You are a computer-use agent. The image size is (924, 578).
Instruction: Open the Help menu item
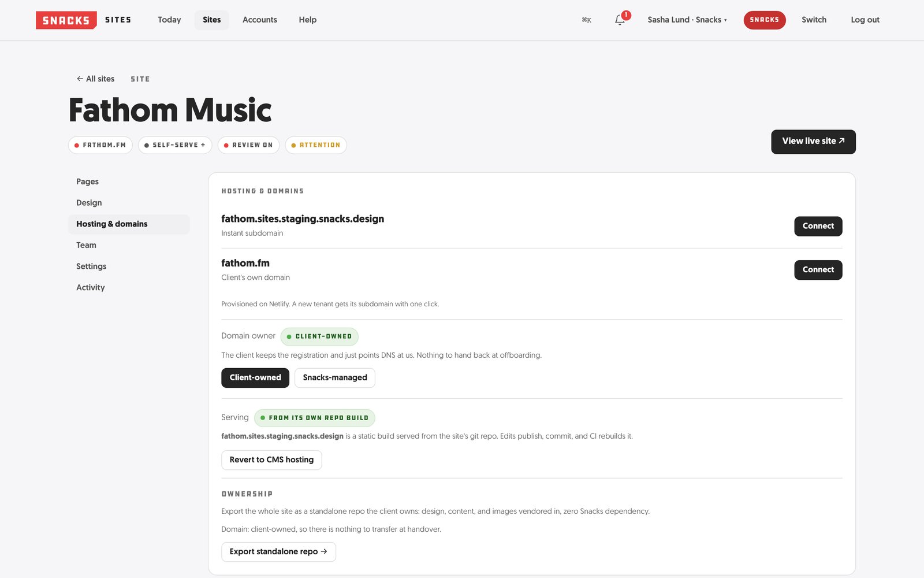pyautogui.click(x=308, y=20)
